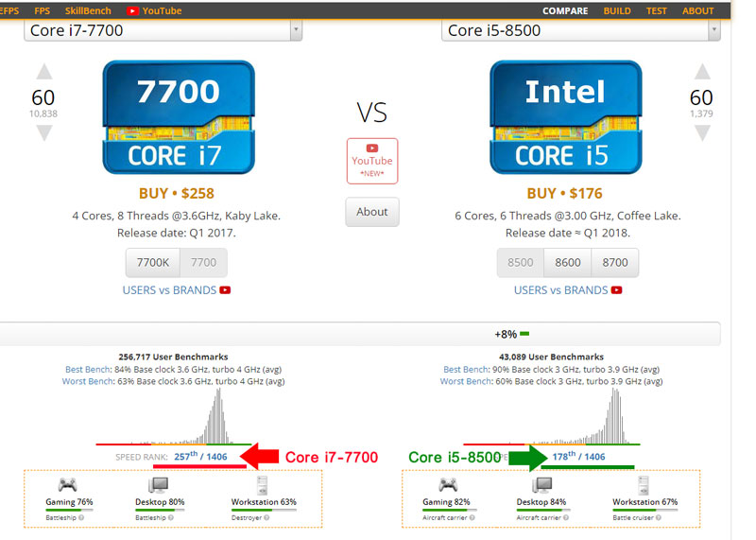The width and height of the screenshot is (756, 540).
Task: Click the monitor icon above Desktop 80%
Action: click(x=159, y=484)
